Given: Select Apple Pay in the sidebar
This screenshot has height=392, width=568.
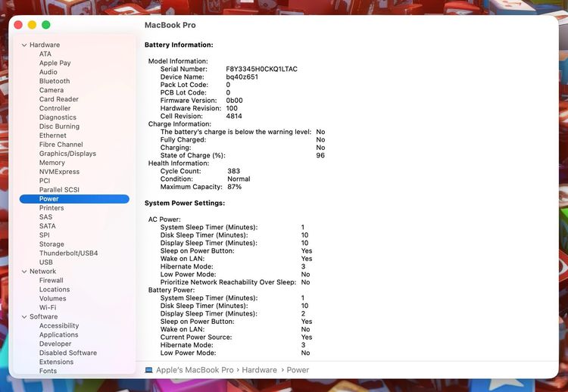Looking at the screenshot, I should point(55,63).
